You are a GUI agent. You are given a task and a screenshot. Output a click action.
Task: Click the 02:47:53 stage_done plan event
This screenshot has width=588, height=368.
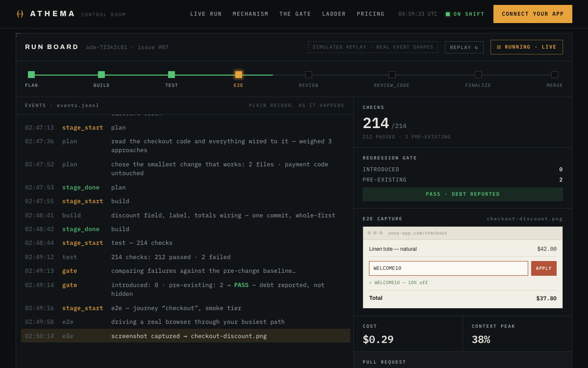pyautogui.click(x=186, y=187)
